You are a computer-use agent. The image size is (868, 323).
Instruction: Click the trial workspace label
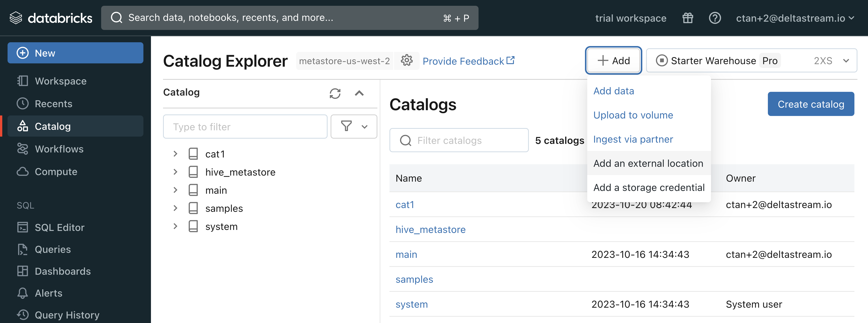[631, 18]
